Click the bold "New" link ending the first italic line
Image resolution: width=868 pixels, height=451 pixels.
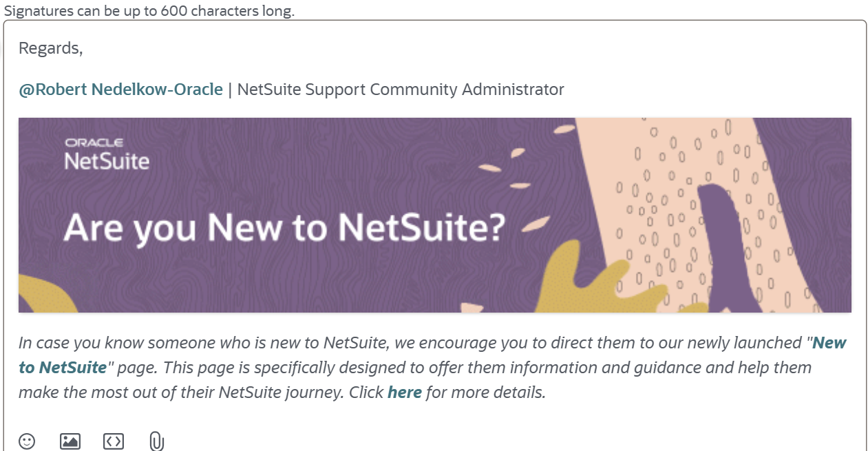tap(829, 343)
